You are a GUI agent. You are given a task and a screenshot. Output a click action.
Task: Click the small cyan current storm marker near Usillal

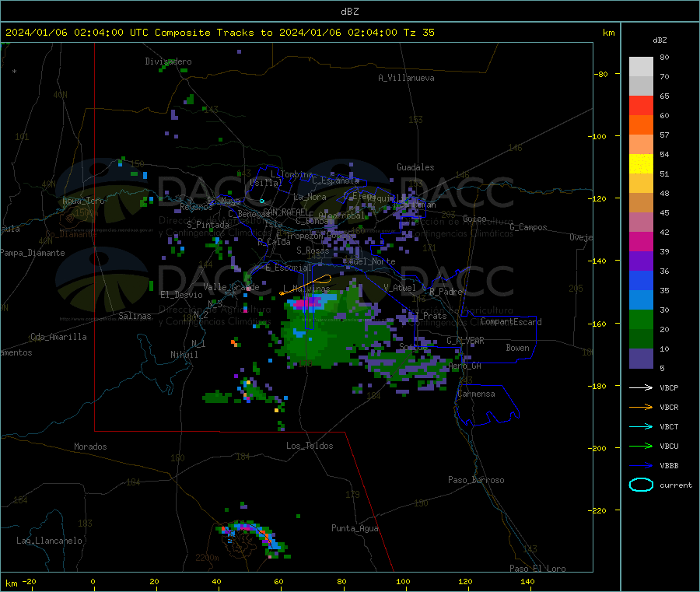click(262, 201)
